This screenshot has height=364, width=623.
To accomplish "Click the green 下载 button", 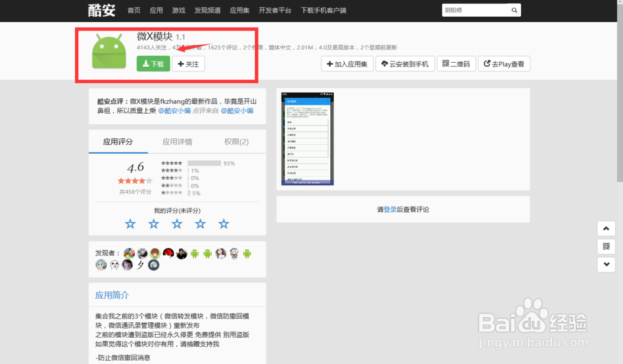I will pos(153,64).
